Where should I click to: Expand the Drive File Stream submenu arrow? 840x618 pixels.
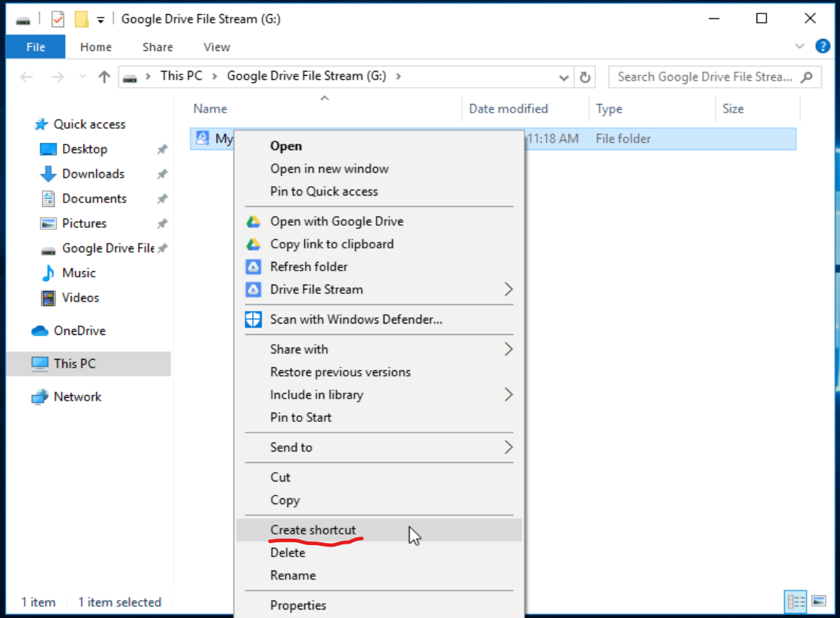click(x=508, y=290)
